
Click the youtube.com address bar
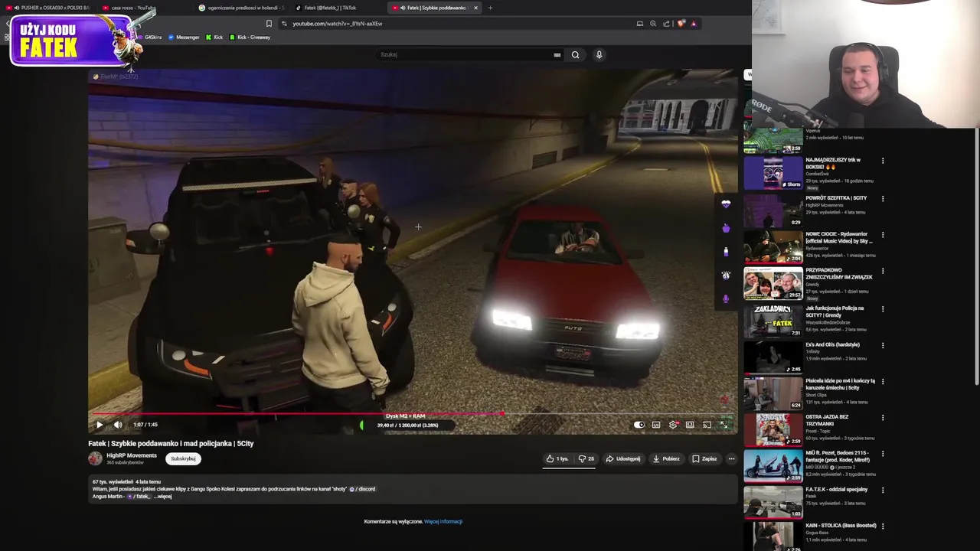tap(459, 24)
